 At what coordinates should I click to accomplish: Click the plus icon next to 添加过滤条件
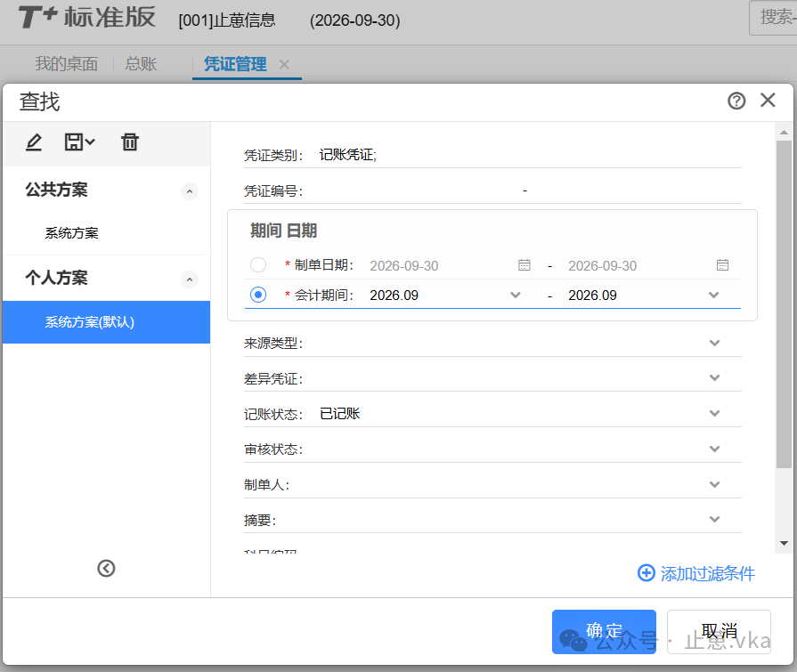(646, 573)
